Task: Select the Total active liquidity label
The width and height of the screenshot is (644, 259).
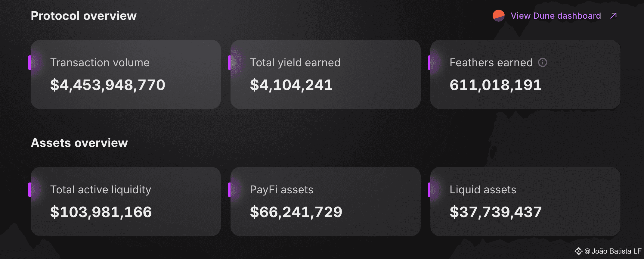Action: point(101,190)
